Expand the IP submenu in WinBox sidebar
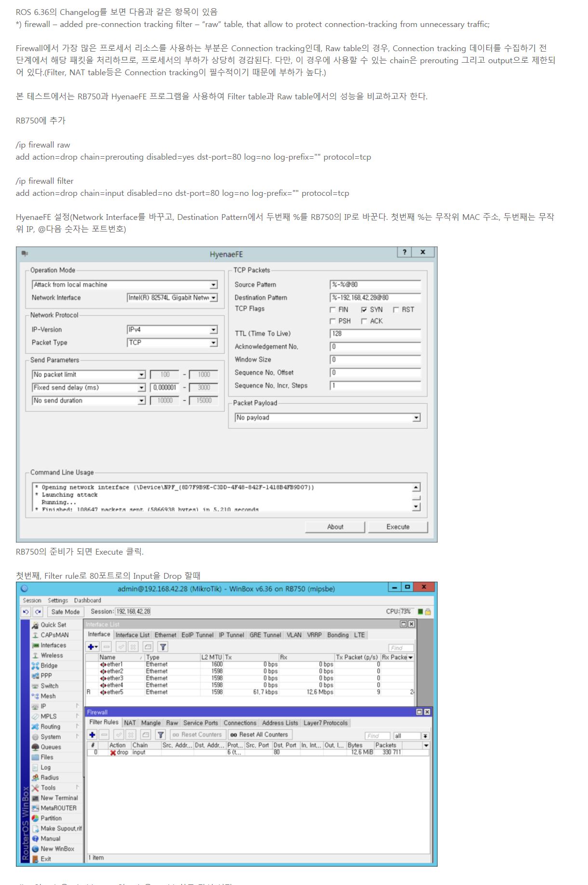Image resolution: width=588 pixels, height=885 pixels. (x=57, y=706)
